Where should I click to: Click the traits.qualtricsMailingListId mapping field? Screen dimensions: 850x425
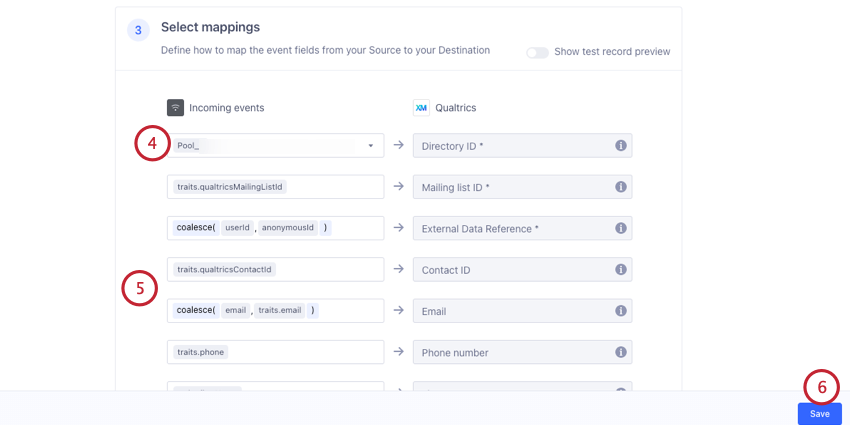pos(275,187)
